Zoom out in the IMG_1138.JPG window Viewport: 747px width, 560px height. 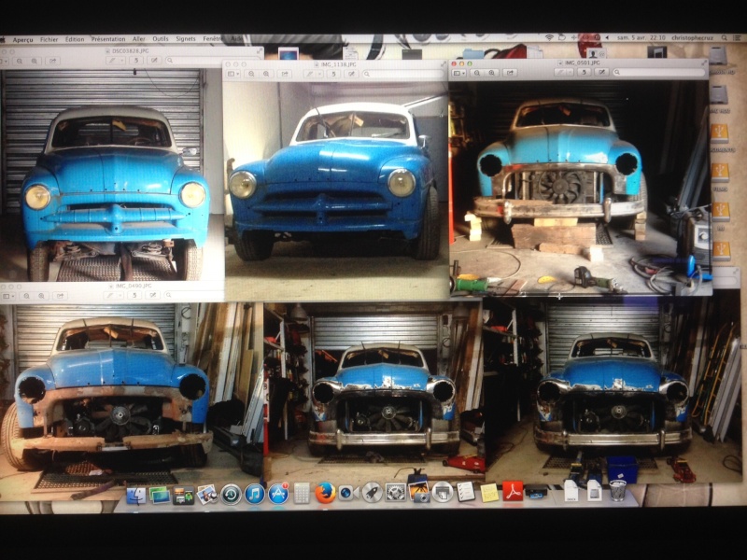(251, 74)
